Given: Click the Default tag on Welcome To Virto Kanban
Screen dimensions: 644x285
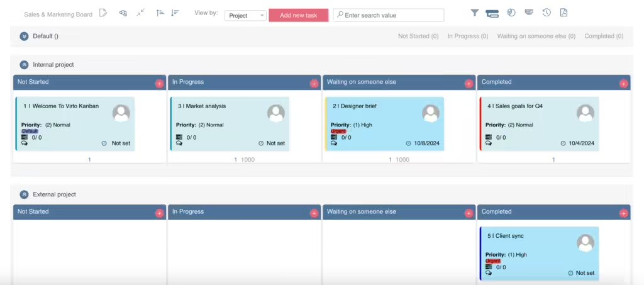Looking at the screenshot, I should point(30,131).
